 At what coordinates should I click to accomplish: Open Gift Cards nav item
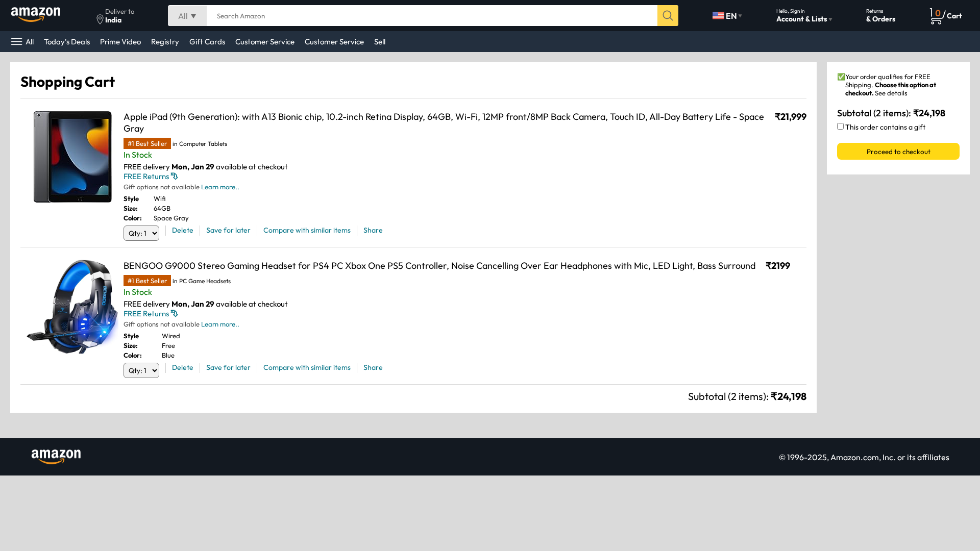click(207, 42)
